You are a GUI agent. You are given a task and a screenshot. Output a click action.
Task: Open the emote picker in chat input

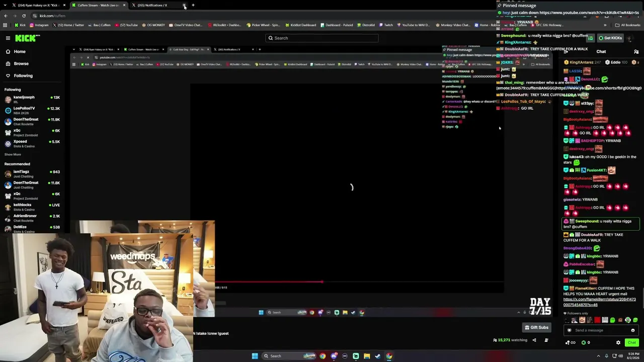[x=633, y=330]
